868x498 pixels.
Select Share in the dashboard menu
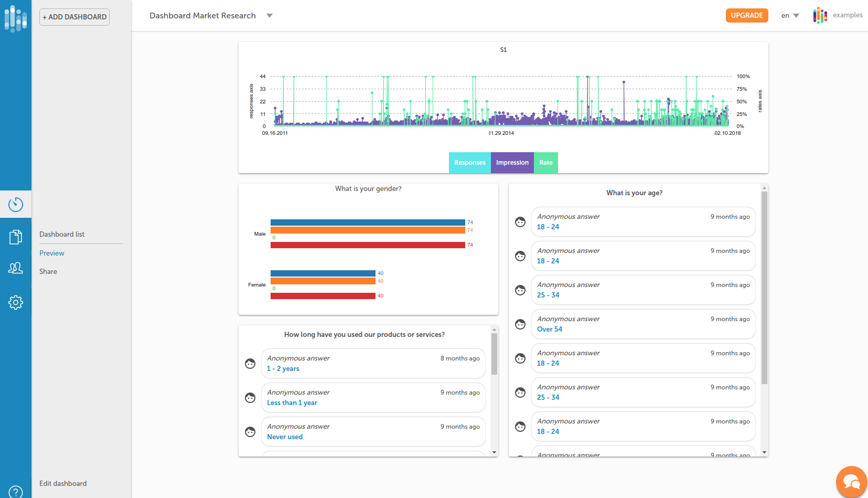coord(48,271)
